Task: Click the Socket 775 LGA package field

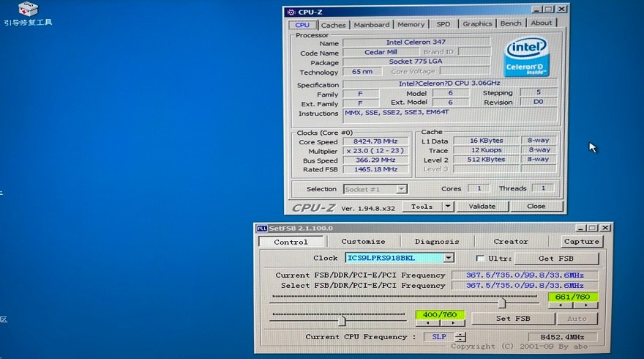Action: pos(416,62)
